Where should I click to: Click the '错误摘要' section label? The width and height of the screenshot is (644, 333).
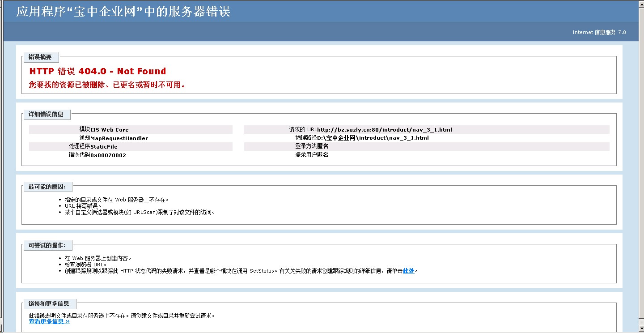click(x=40, y=57)
